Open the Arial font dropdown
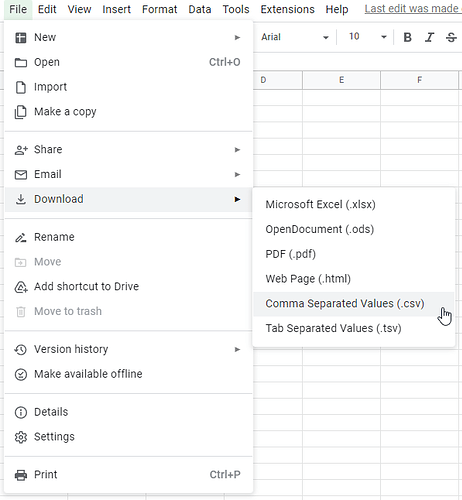Viewport: 462px width, 500px height. pos(295,37)
